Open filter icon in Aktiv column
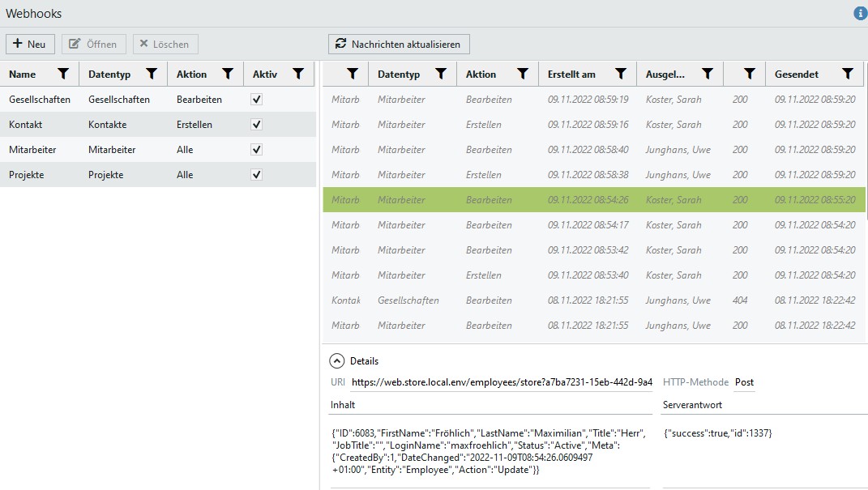The width and height of the screenshot is (868, 490). coord(298,74)
